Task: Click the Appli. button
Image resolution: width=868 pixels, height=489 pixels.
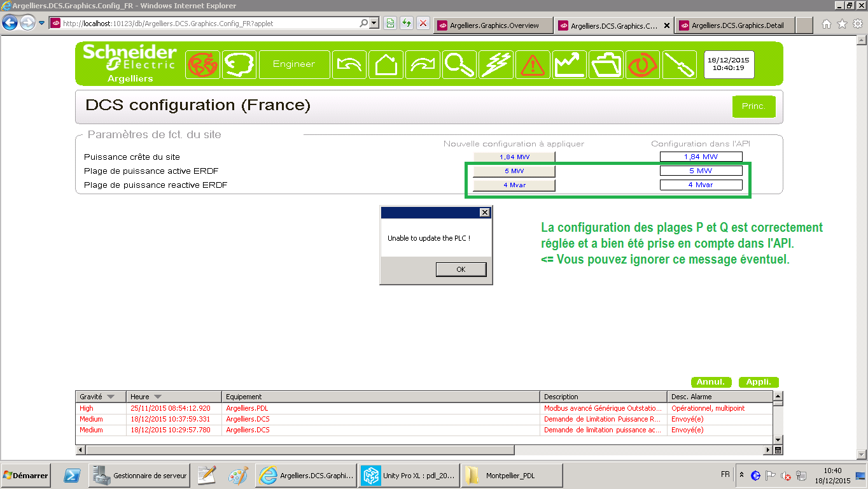Action: click(759, 382)
